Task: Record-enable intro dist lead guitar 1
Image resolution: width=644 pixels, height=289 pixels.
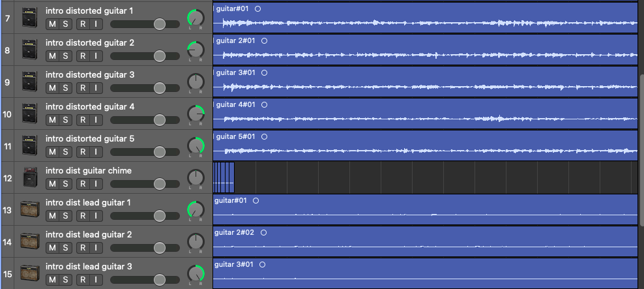Action: pos(83,216)
